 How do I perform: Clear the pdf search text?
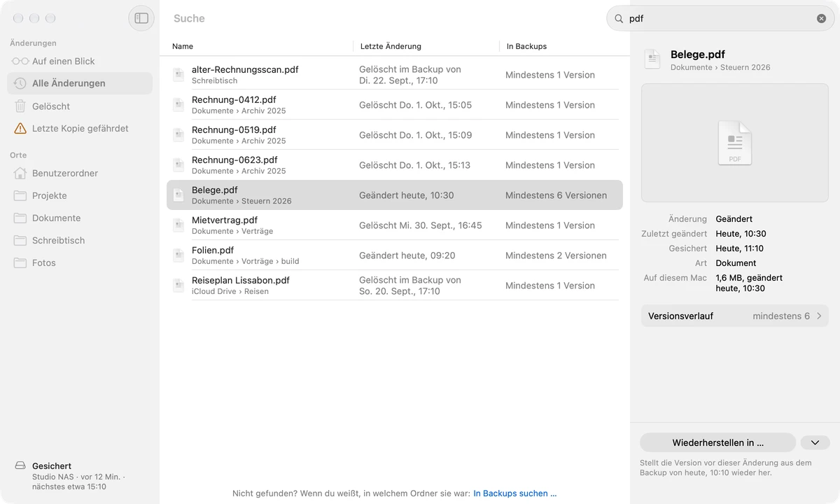coord(821,19)
